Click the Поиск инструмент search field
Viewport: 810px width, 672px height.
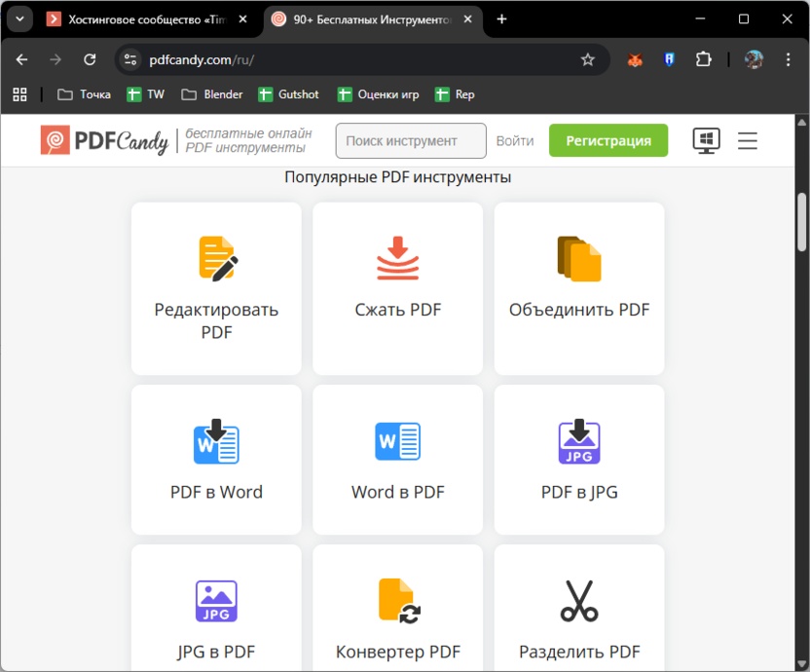(x=410, y=140)
